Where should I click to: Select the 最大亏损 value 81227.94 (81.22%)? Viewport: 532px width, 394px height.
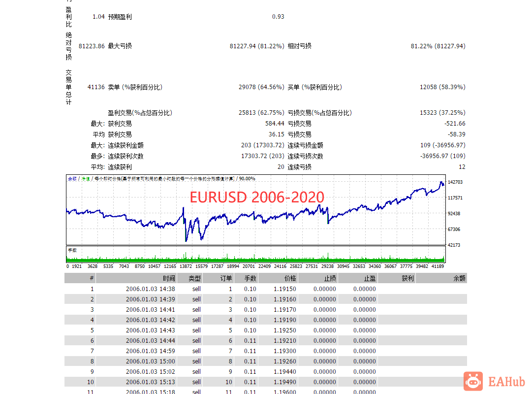pyautogui.click(x=257, y=46)
